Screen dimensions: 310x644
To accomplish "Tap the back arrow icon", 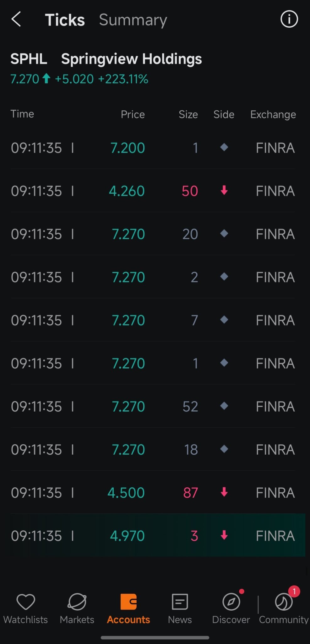I will [x=16, y=19].
